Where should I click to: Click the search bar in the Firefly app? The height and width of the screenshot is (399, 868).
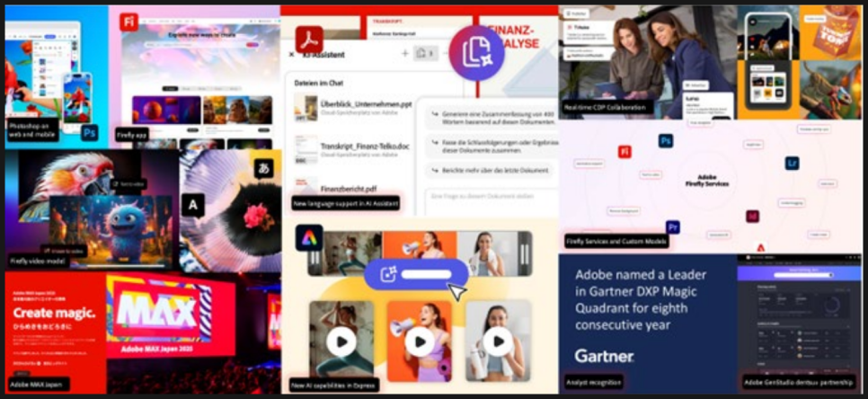point(202,44)
